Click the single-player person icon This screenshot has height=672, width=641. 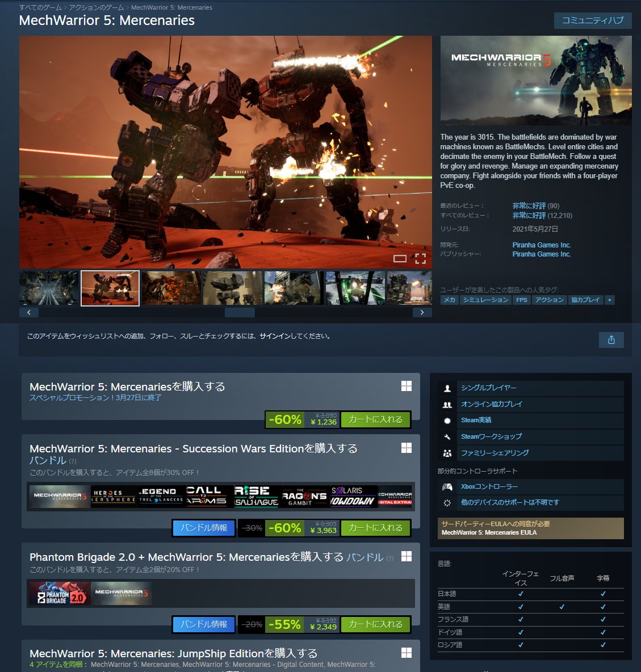[x=447, y=388]
